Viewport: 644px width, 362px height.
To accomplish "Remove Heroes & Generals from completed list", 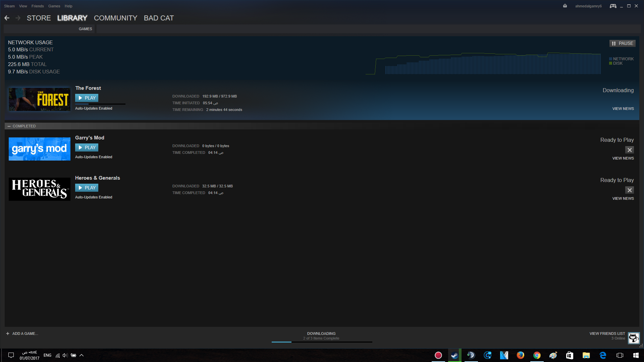I will (630, 190).
